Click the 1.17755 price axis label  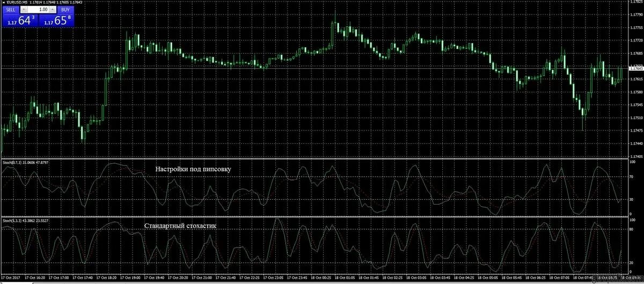coord(635,27)
